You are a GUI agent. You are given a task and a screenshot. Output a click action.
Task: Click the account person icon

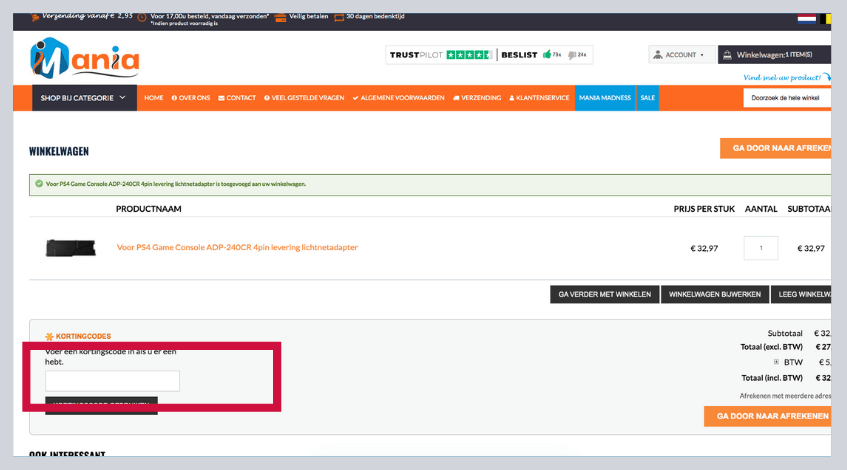pos(657,55)
